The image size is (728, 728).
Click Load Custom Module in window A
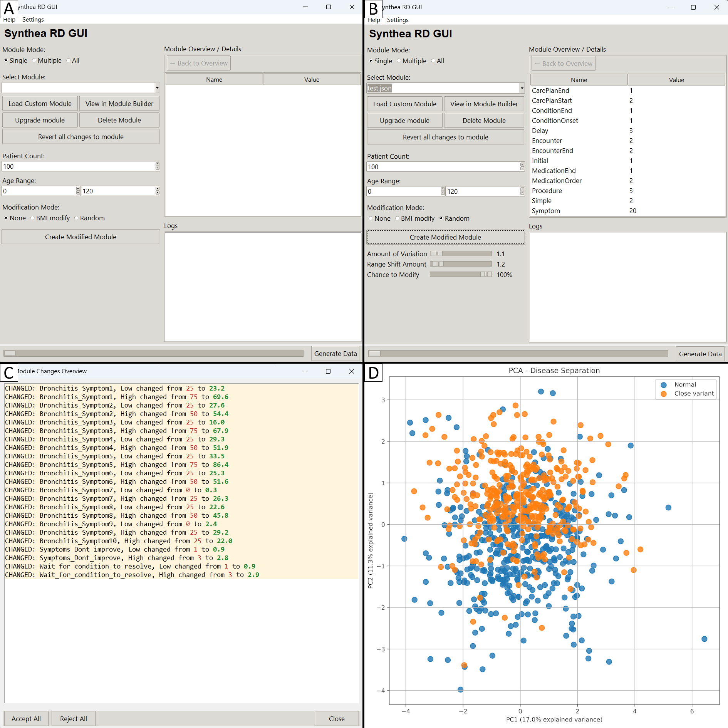click(x=40, y=104)
